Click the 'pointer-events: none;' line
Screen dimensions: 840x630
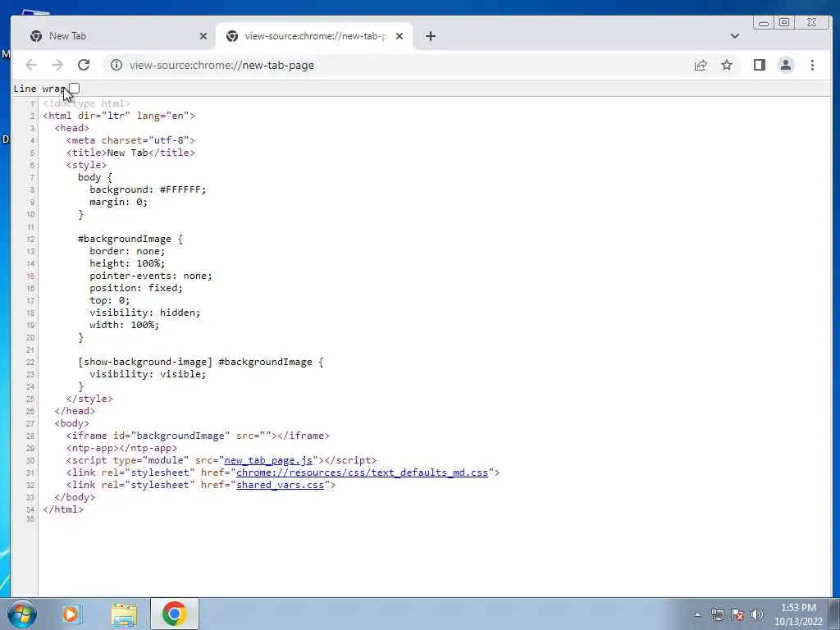coord(151,276)
